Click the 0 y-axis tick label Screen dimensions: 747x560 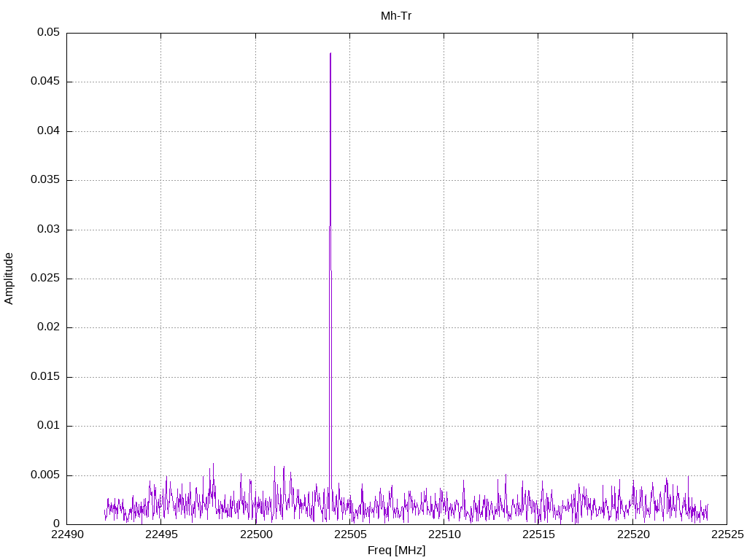coord(56,524)
